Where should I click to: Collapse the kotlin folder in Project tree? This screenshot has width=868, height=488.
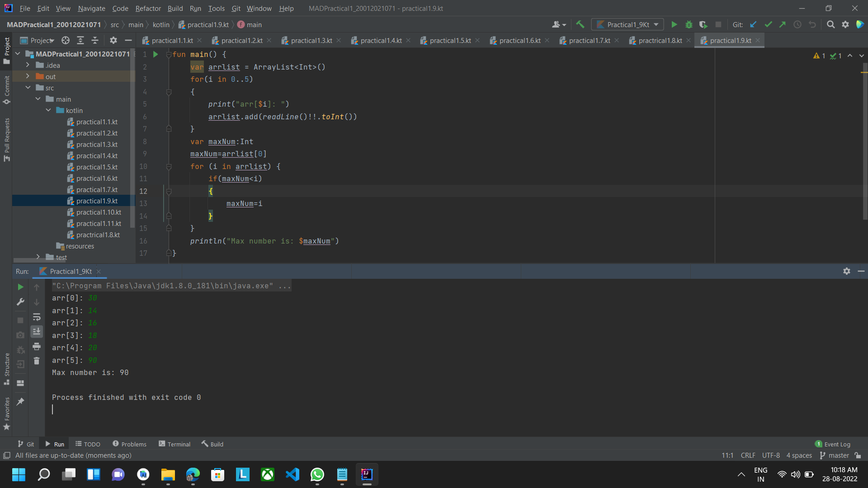(x=48, y=110)
